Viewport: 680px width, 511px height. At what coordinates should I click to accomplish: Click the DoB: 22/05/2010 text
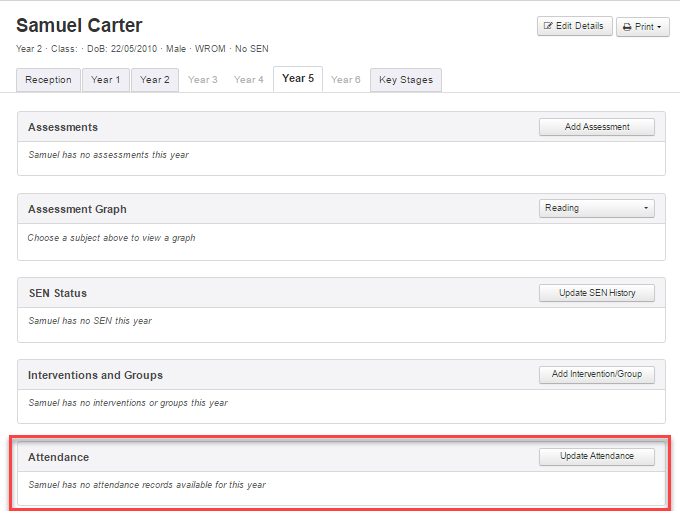122,49
